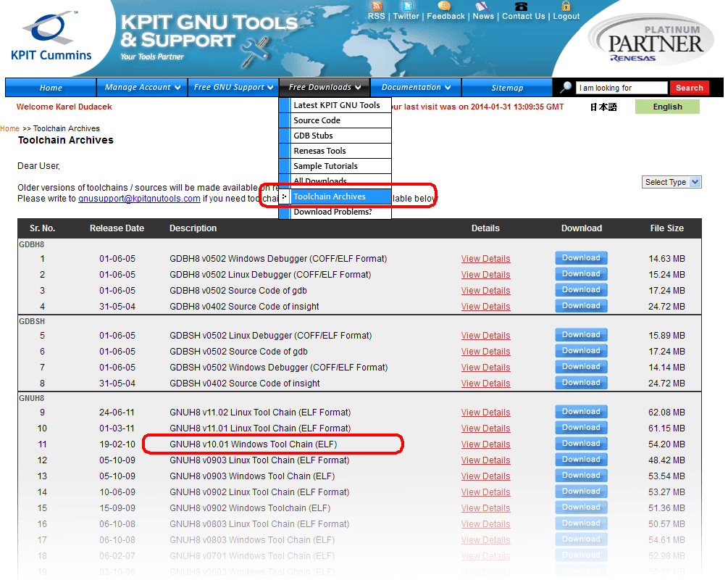This screenshot has width=728, height=580.
Task: Click the RSS feed icon
Action: (376, 6)
